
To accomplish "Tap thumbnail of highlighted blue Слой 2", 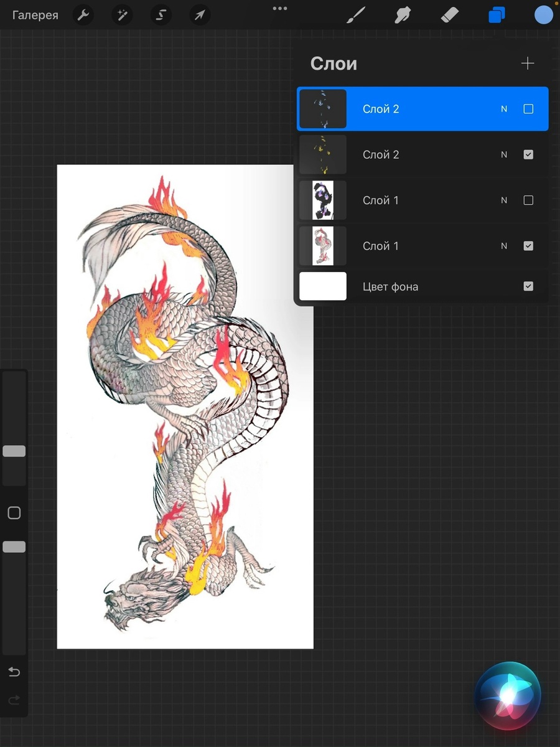I will pyautogui.click(x=323, y=109).
